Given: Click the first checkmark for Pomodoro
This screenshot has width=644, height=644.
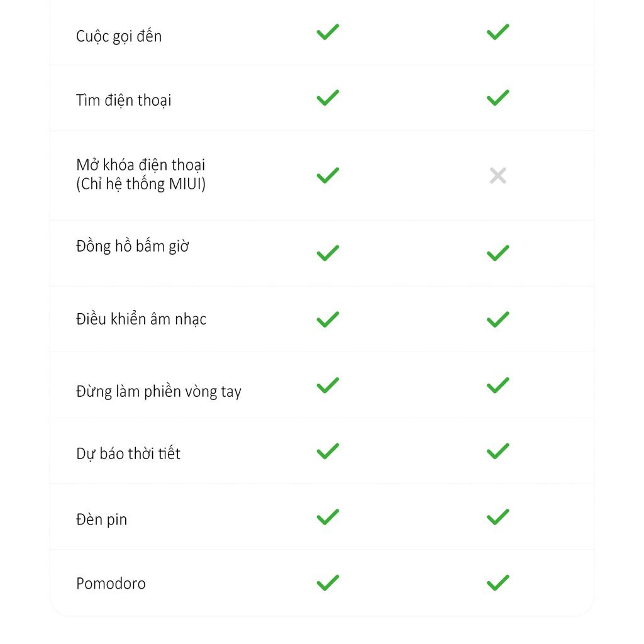Looking at the screenshot, I should pyautogui.click(x=328, y=582).
